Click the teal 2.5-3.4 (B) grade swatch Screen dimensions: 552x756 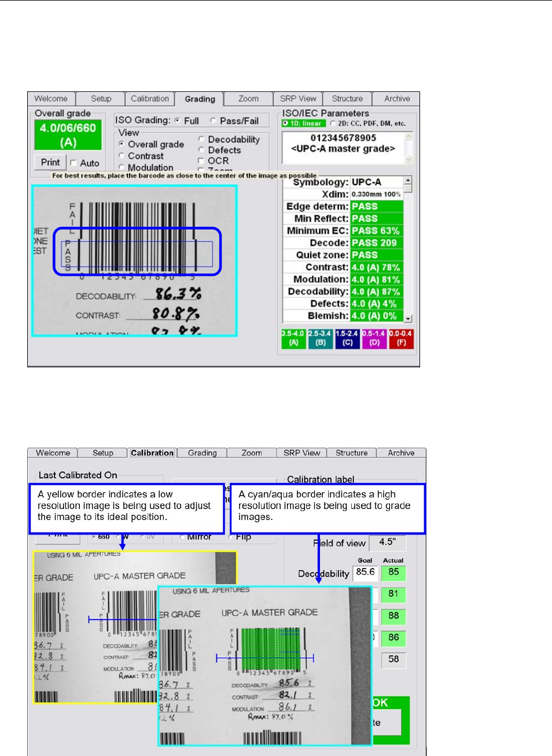point(320,339)
